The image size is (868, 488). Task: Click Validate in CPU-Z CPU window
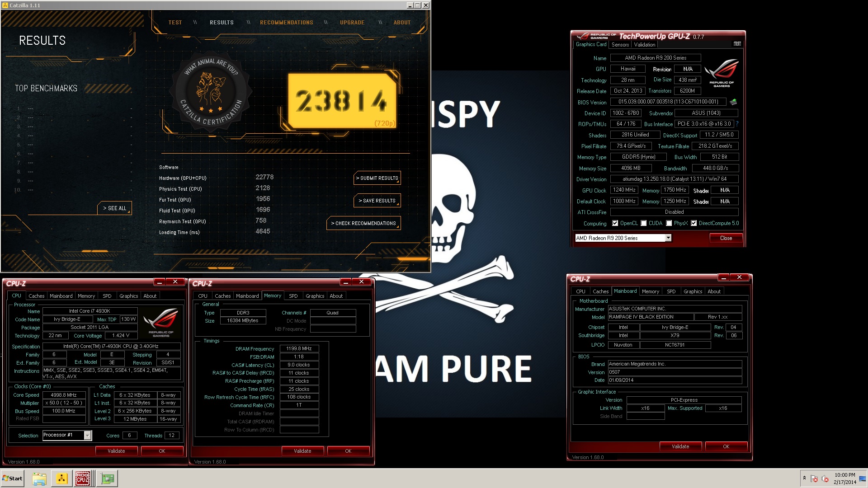116,451
